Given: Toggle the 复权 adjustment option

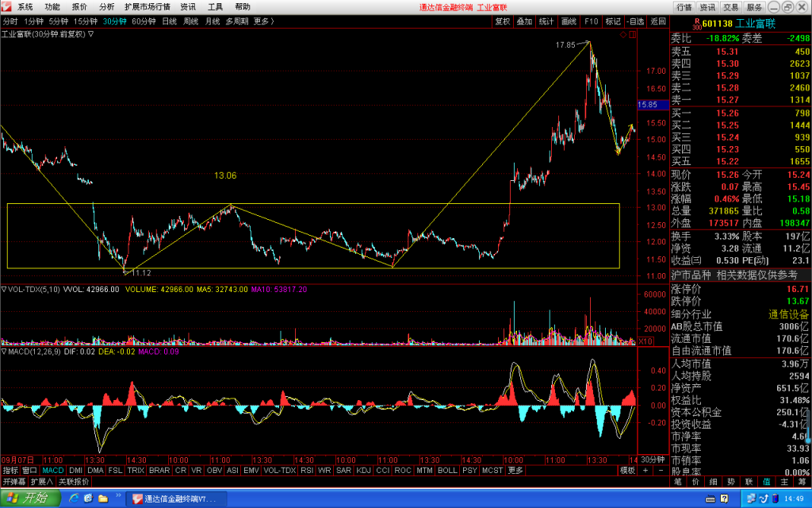Looking at the screenshot, I should click(502, 21).
